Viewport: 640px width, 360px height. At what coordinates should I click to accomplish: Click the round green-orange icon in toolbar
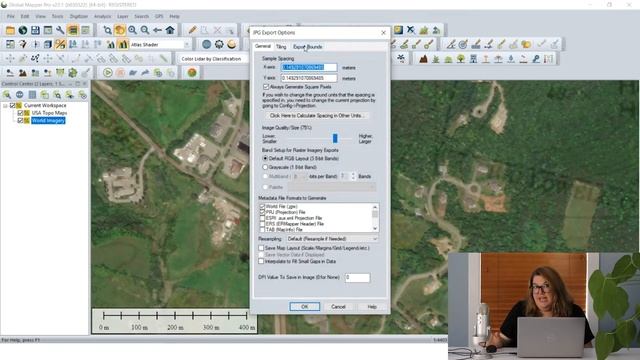pyautogui.click(x=192, y=73)
